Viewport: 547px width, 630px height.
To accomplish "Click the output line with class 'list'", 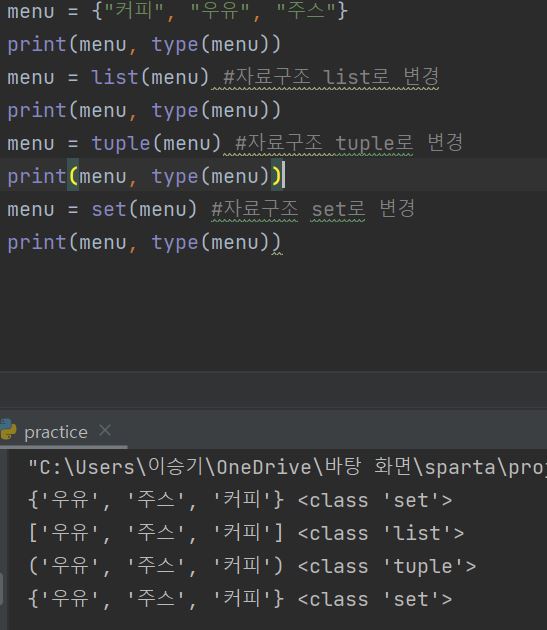I will click(246, 534).
